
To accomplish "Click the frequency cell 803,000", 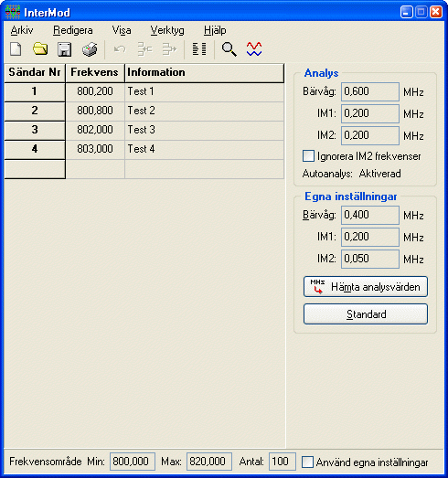I will [95, 149].
